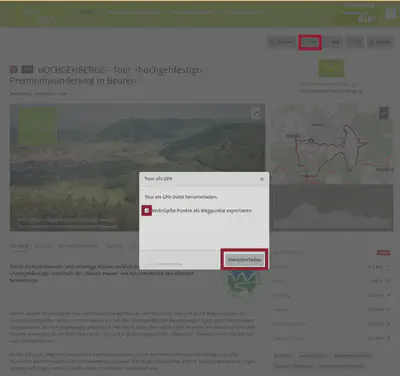
Task: Click the Teilen button in toolbar
Action: coord(380,42)
